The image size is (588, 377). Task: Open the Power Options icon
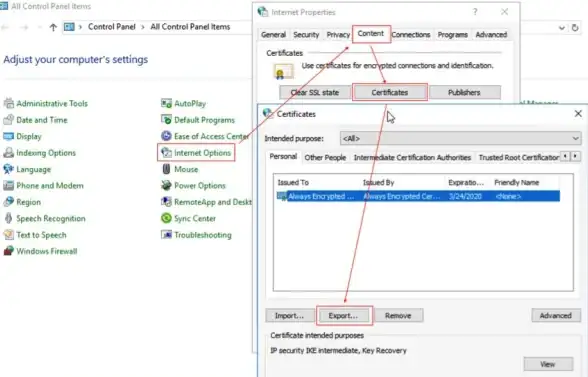click(166, 185)
